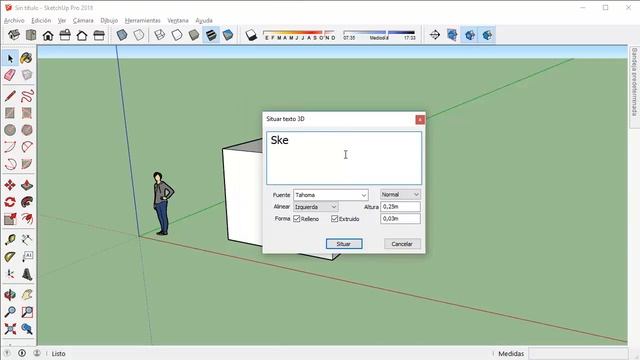
Task: Open the Archivo menu
Action: 14,20
